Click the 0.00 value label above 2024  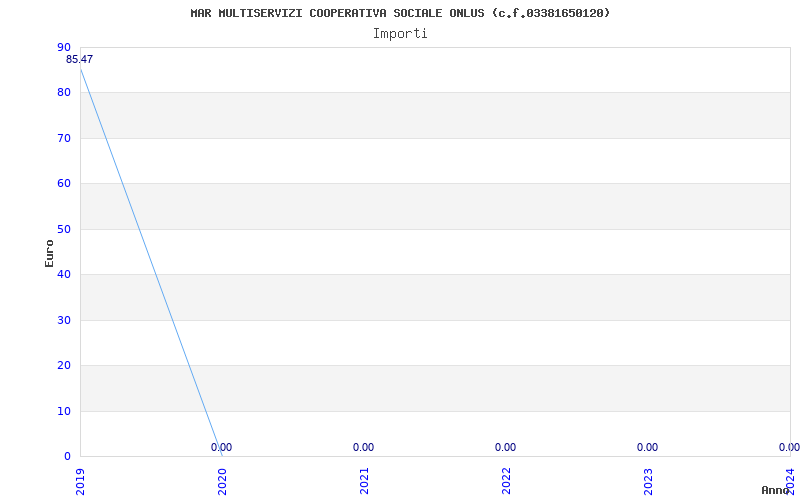789,447
